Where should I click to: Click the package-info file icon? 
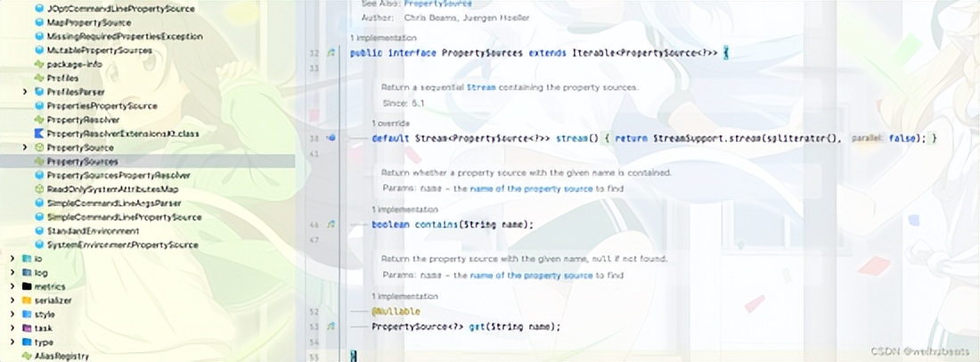click(39, 64)
